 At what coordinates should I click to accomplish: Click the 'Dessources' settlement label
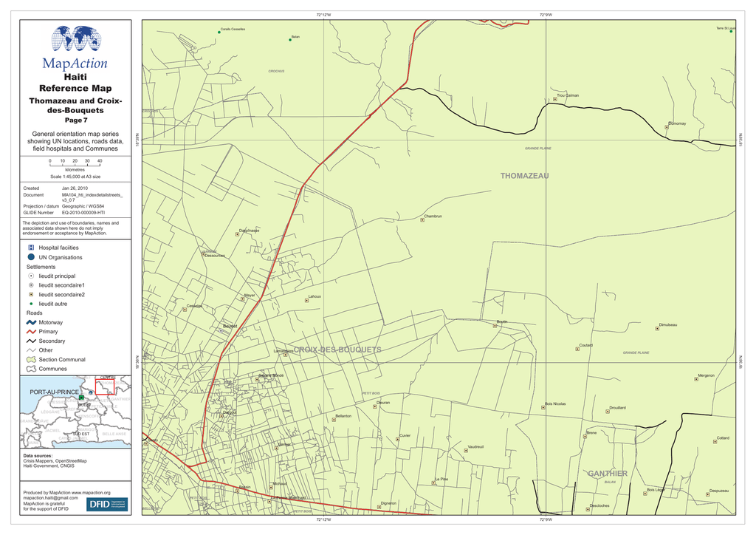(x=215, y=256)
